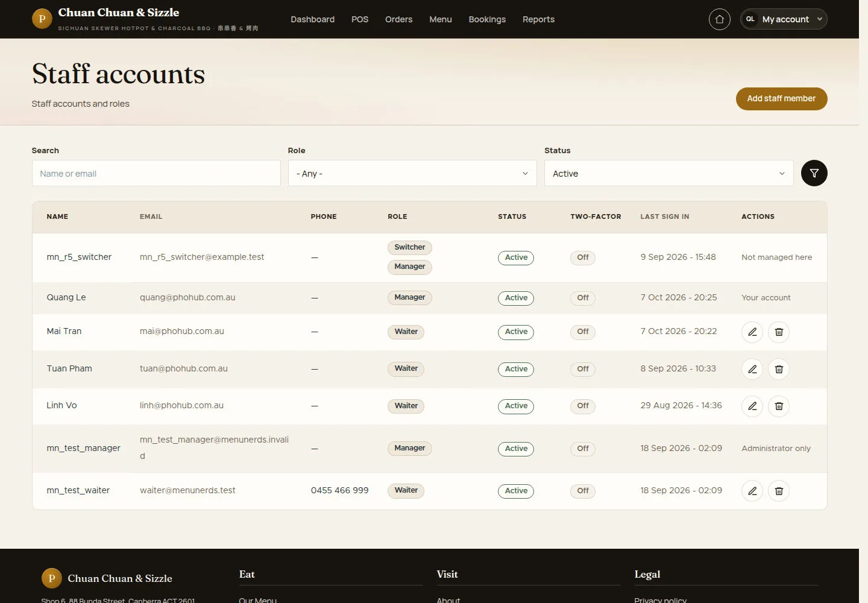868x603 pixels.
Task: Open the Role filter dropdown
Action: coord(412,173)
